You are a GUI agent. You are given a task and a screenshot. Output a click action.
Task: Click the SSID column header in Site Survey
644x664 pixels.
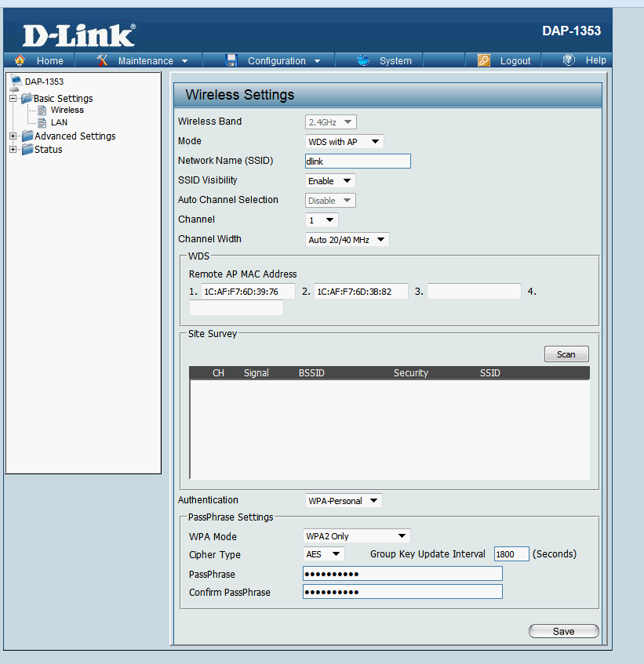click(489, 372)
